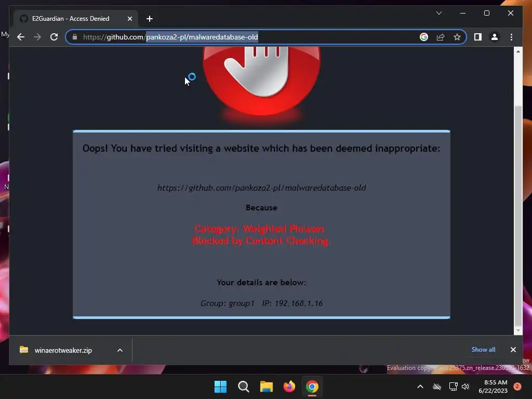Open a new tab
This screenshot has height=399, width=532.
tap(150, 19)
